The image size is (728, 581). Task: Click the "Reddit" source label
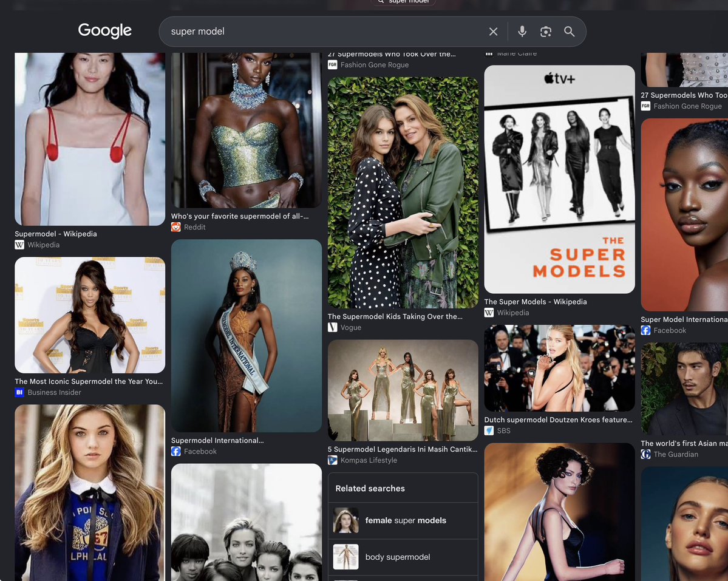coord(194,227)
